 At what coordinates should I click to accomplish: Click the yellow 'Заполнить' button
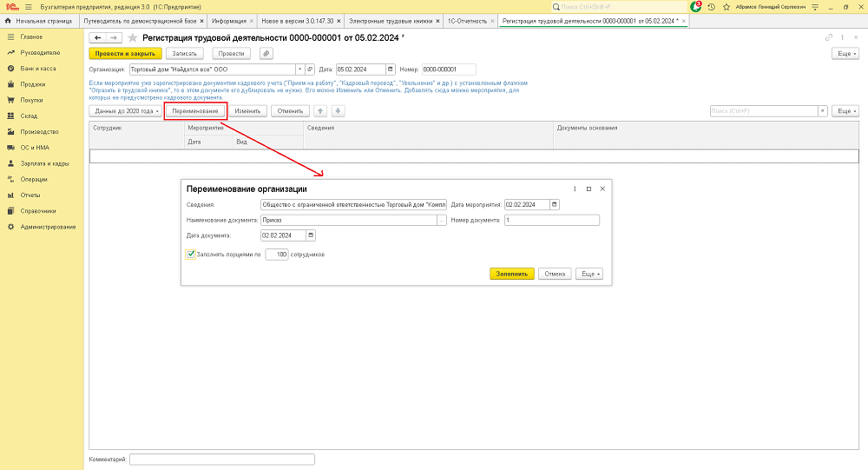pos(511,274)
